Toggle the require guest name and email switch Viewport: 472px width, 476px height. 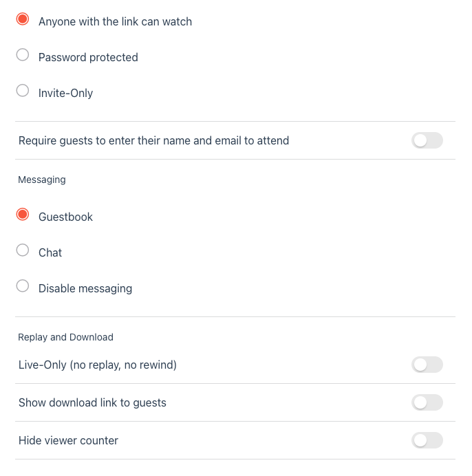(x=427, y=141)
